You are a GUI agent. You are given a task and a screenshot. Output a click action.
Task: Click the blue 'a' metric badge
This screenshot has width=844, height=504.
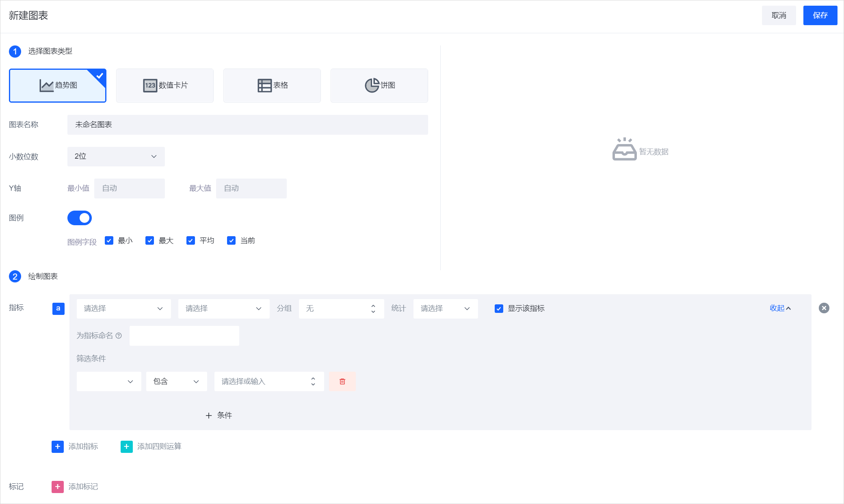(58, 309)
